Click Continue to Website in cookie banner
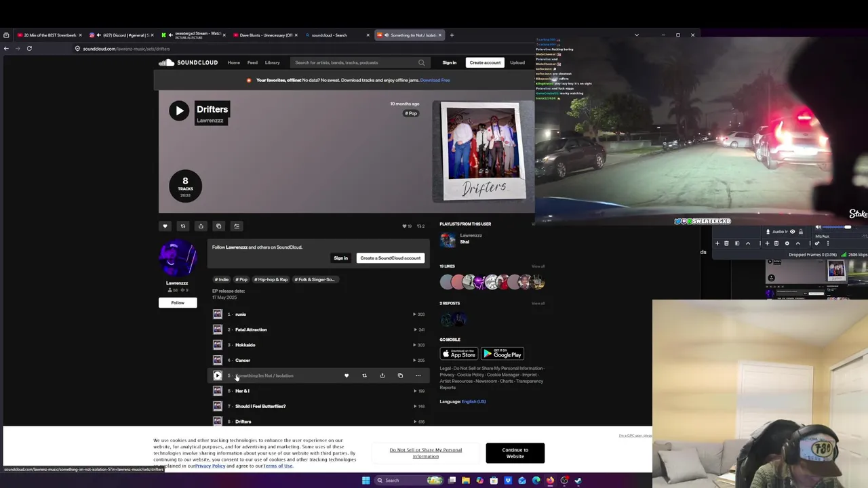868x488 pixels. click(x=515, y=453)
